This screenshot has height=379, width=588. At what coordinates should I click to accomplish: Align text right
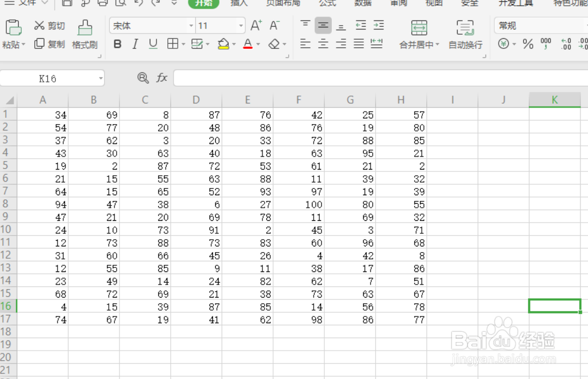click(x=341, y=44)
